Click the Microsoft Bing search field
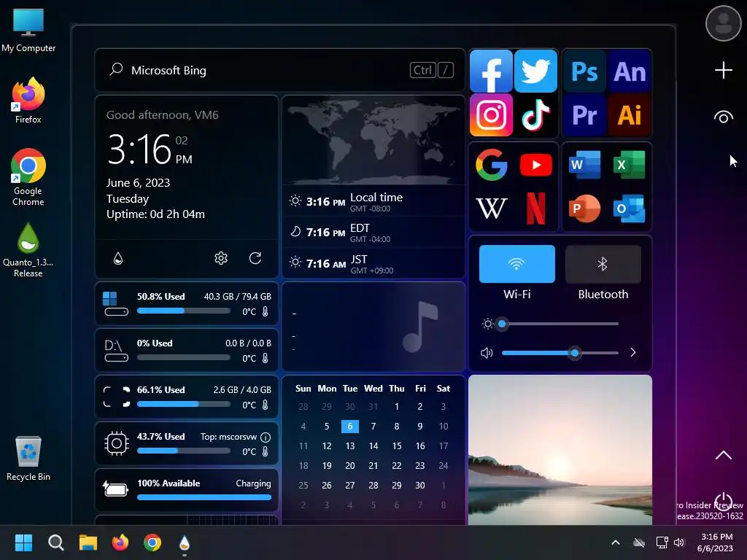This screenshot has height=560, width=747. coord(280,70)
